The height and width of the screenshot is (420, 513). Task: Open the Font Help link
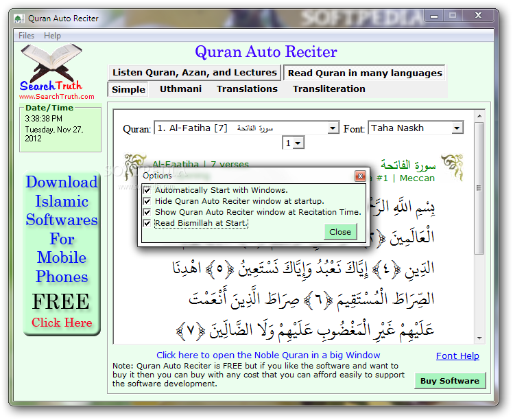[x=457, y=356]
